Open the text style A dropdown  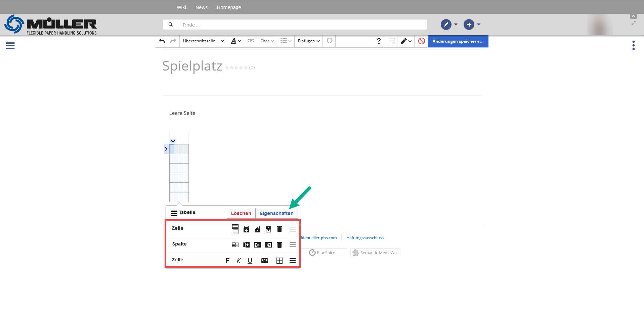236,41
